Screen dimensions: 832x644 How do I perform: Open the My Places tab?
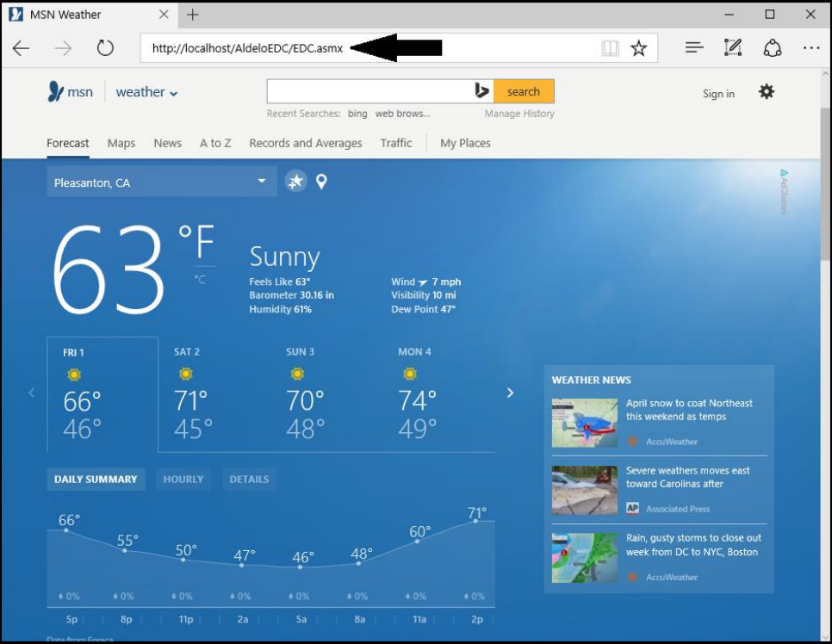[465, 143]
